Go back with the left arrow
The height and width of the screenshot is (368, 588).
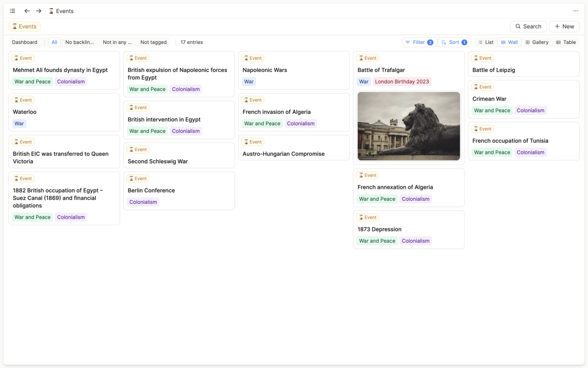(x=27, y=11)
